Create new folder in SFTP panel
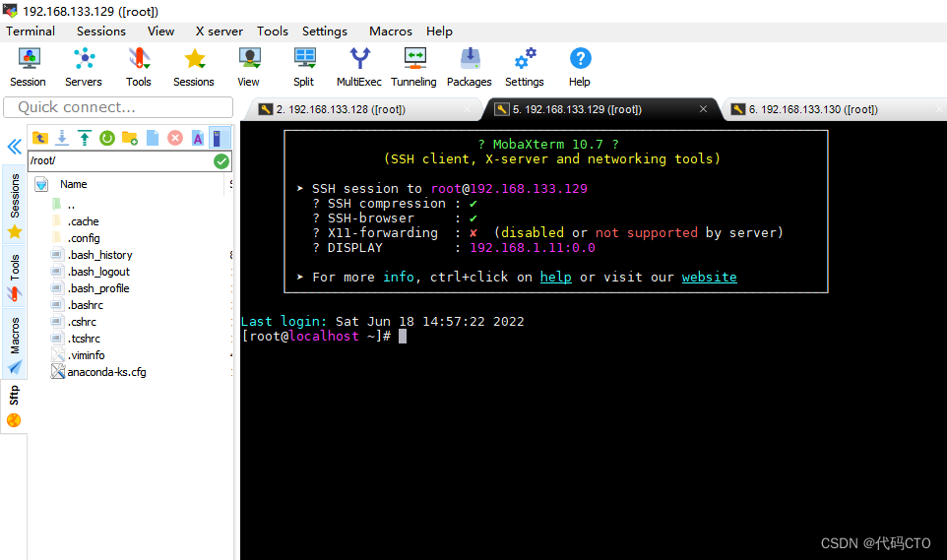The image size is (947, 560). [x=130, y=138]
